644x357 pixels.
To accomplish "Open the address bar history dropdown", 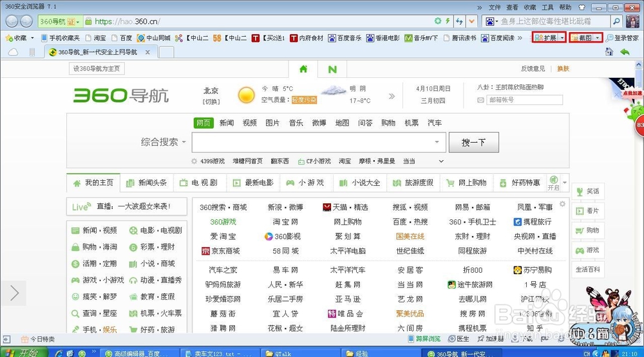I will pos(472,21).
